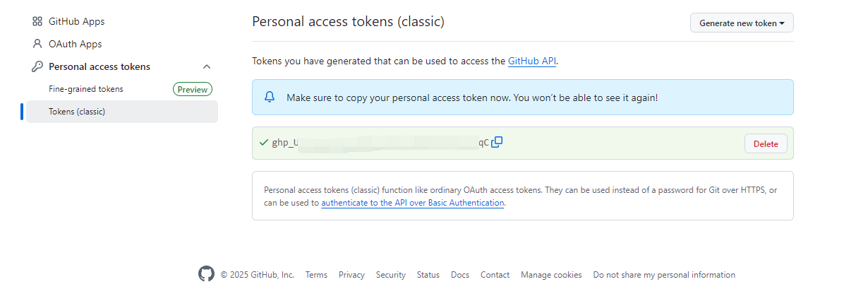This screenshot has height=289, width=868.
Task: Open the GitHub API link
Action: 532,61
